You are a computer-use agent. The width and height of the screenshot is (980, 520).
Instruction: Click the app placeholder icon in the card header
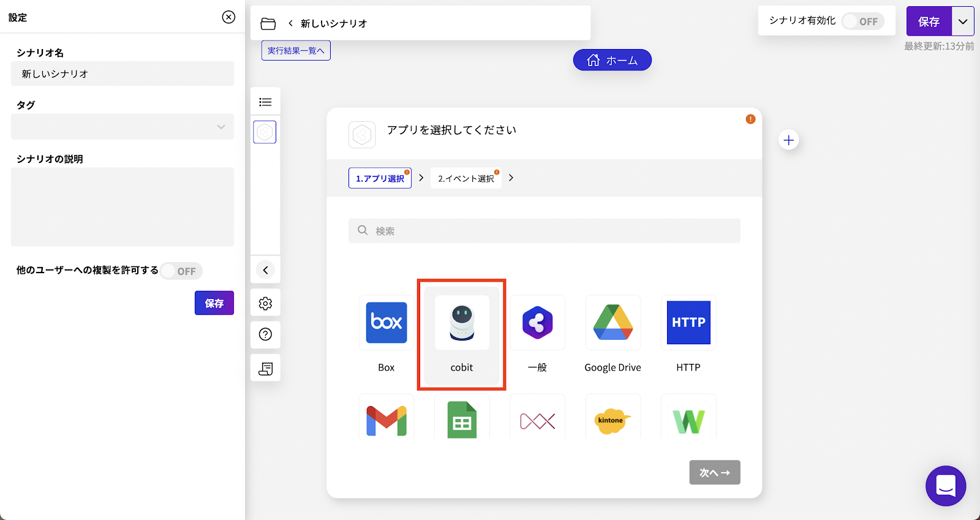tap(362, 135)
